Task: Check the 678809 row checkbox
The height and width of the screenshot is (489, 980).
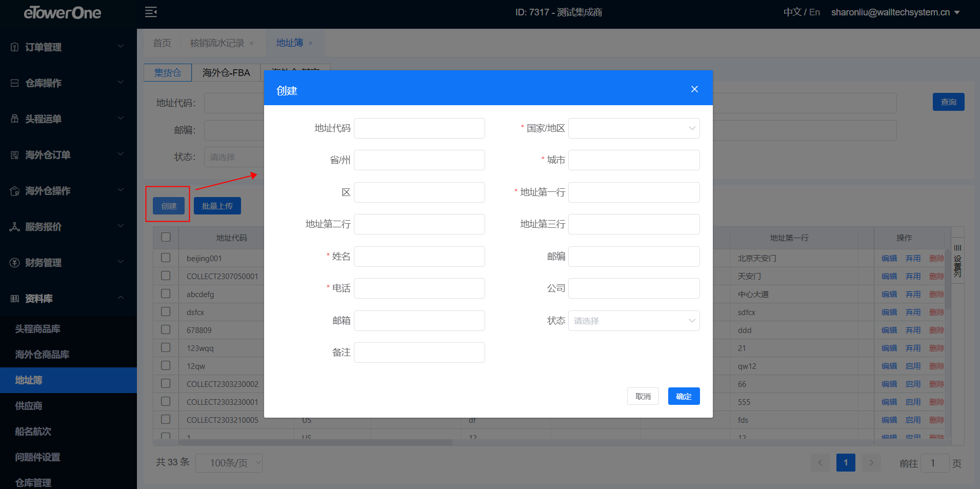Action: pos(166,329)
